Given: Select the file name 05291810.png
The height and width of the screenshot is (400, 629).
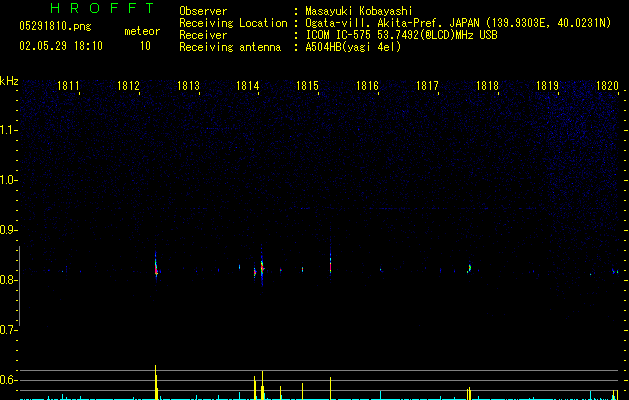Looking at the screenshot, I should [55, 26].
